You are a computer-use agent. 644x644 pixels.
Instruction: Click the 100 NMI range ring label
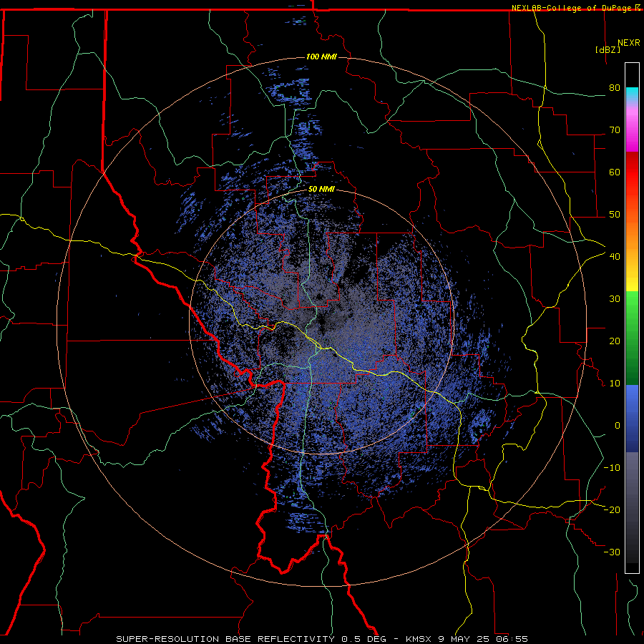(321, 57)
